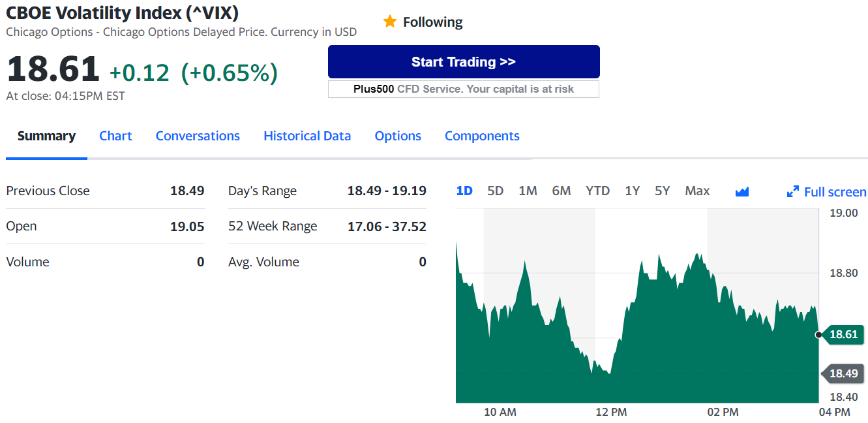
Task: Click the 04 PM chart axis label
Action: pos(834,412)
